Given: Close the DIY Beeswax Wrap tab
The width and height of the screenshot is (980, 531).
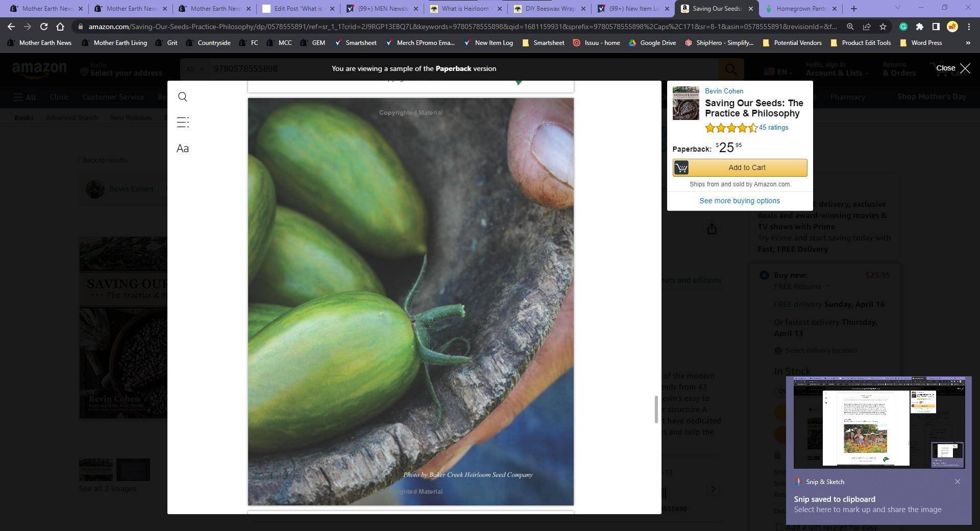Looking at the screenshot, I should pyautogui.click(x=583, y=9).
